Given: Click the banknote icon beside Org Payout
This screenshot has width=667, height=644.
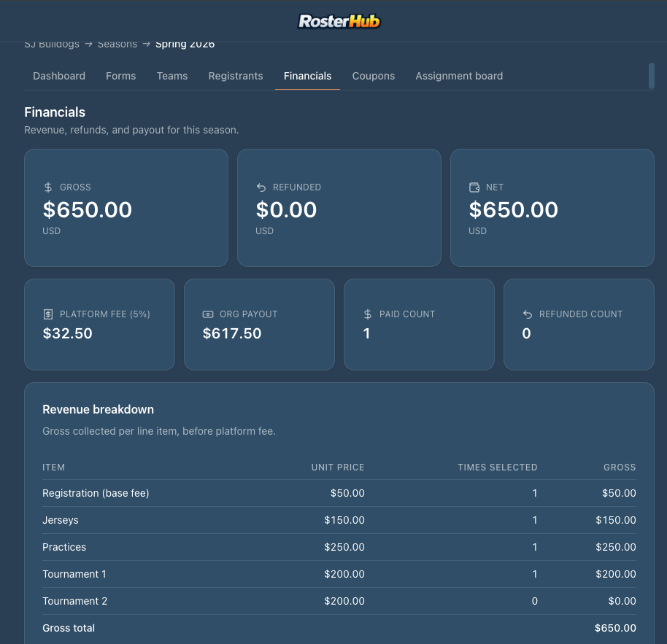Looking at the screenshot, I should click(208, 314).
